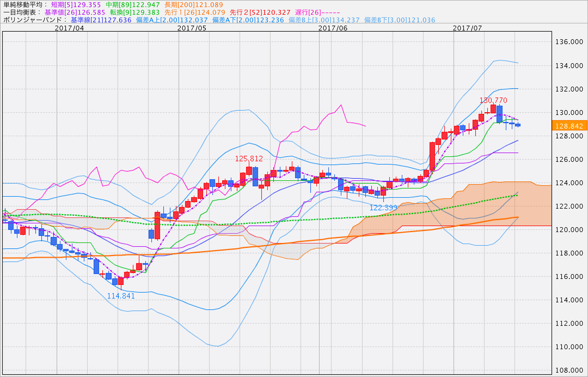Click the 114.841 low price annotation
Viewport: 588px width, 377px height.
[x=121, y=296]
